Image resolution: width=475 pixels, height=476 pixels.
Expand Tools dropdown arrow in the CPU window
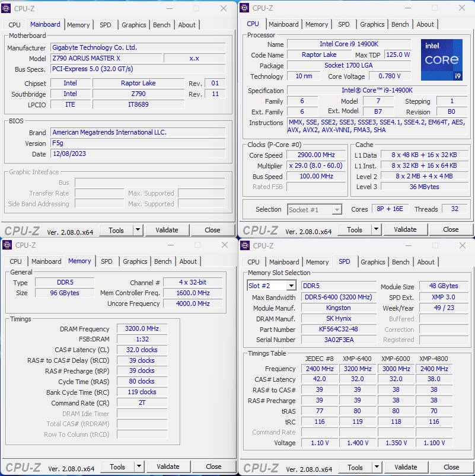[x=377, y=230]
